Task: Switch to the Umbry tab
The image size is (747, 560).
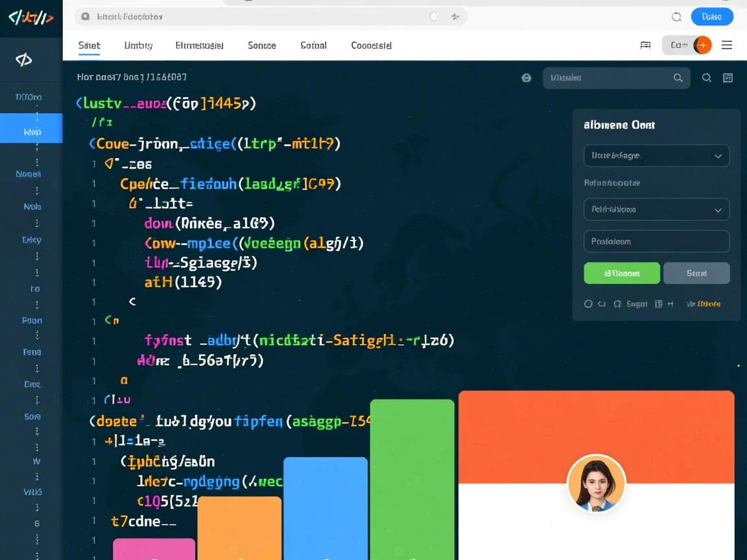Action: [138, 45]
